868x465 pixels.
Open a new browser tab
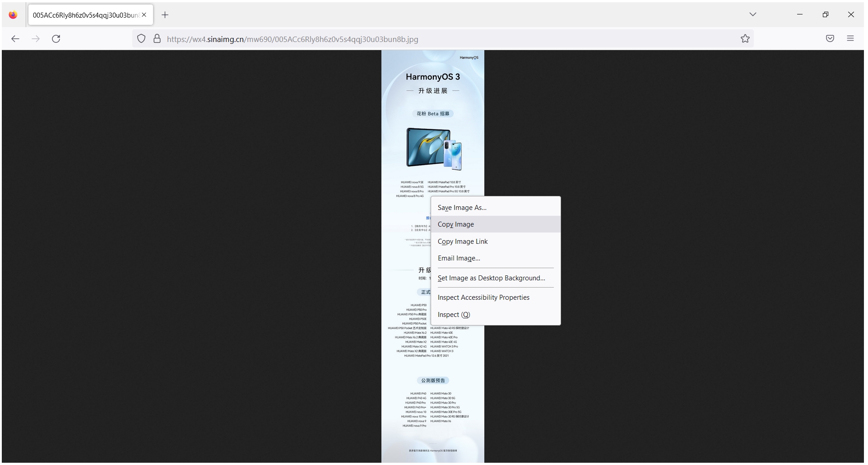tap(165, 14)
